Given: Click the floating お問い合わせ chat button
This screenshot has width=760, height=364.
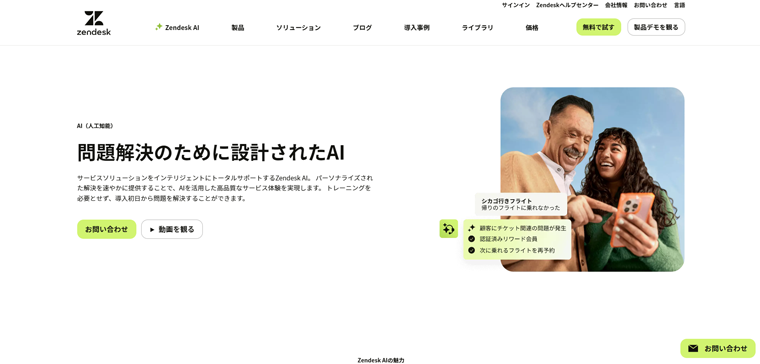Looking at the screenshot, I should [x=718, y=348].
